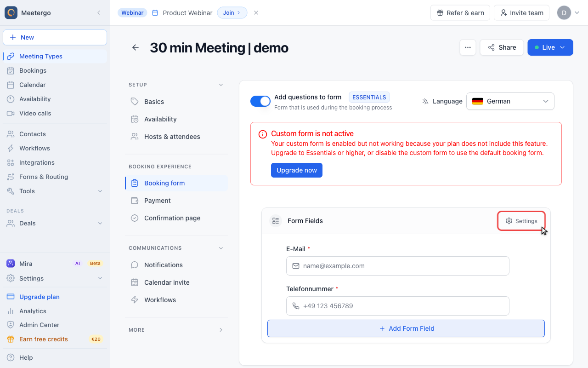Click the Hosts & attendees icon
The height and width of the screenshot is (368, 588).
tap(135, 137)
